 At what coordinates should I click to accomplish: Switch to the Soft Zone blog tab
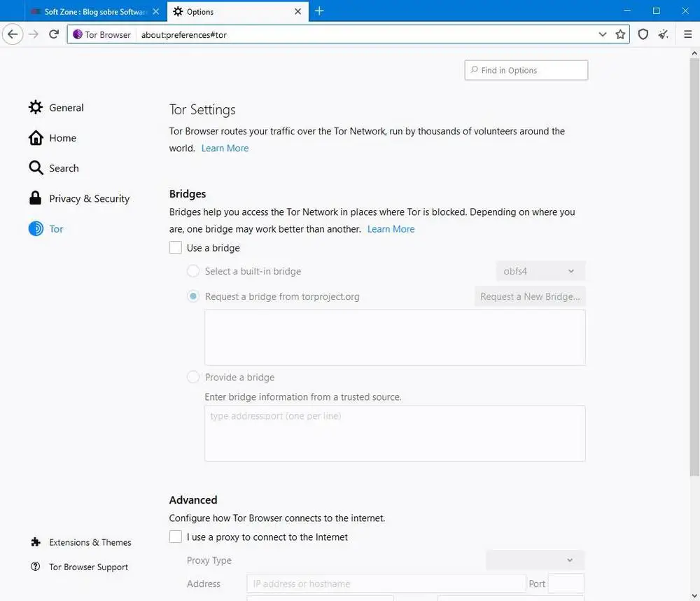pos(96,12)
